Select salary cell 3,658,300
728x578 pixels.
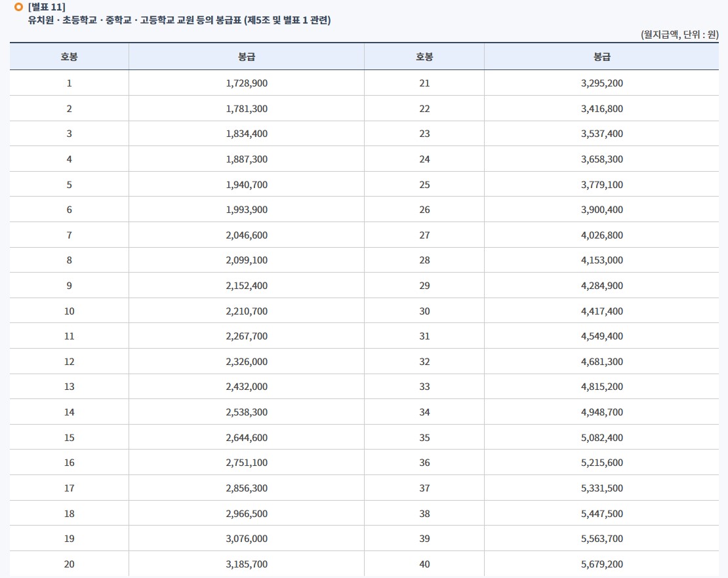601,159
